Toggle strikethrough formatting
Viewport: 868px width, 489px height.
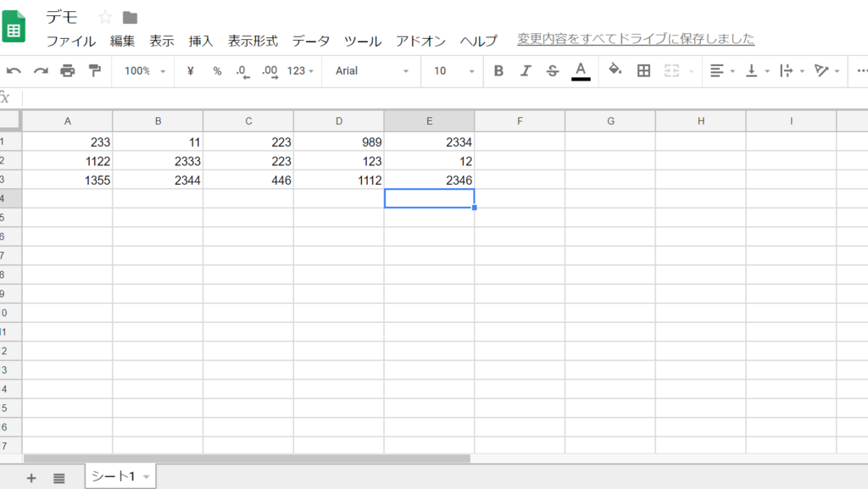pyautogui.click(x=551, y=71)
